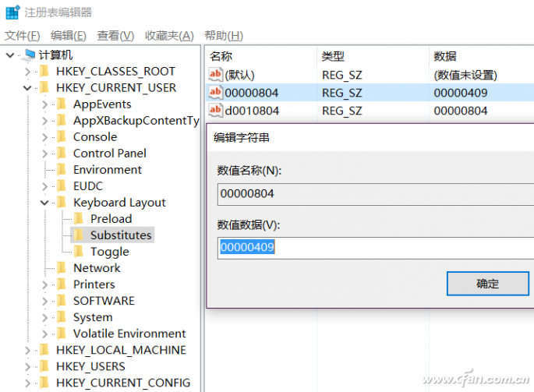Select the Network key label

[x=97, y=268]
